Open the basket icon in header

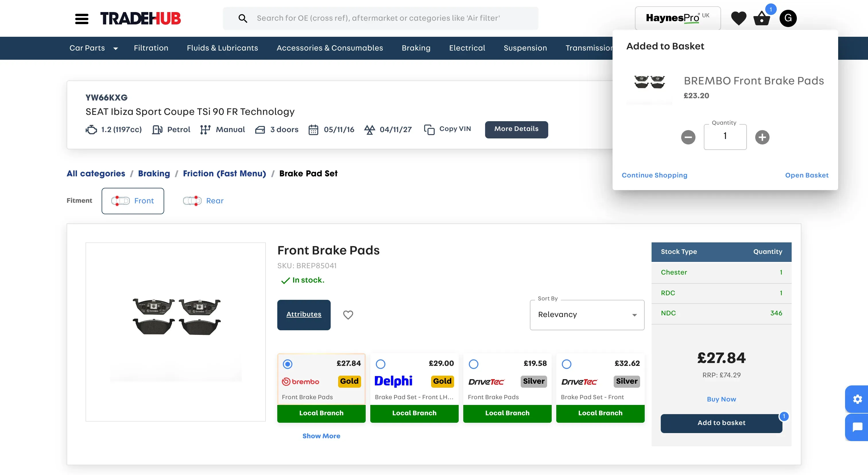(x=762, y=18)
